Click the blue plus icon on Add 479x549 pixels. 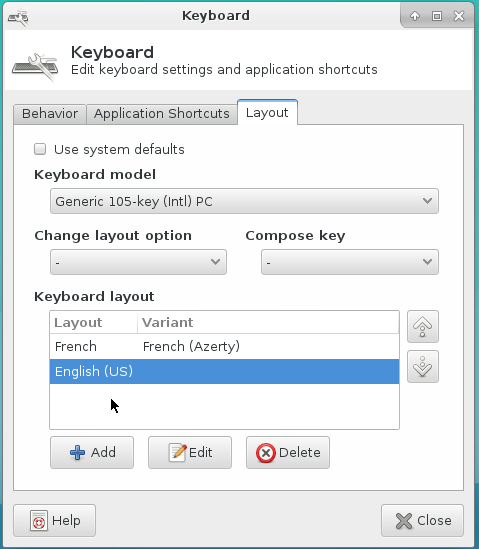tap(77, 452)
